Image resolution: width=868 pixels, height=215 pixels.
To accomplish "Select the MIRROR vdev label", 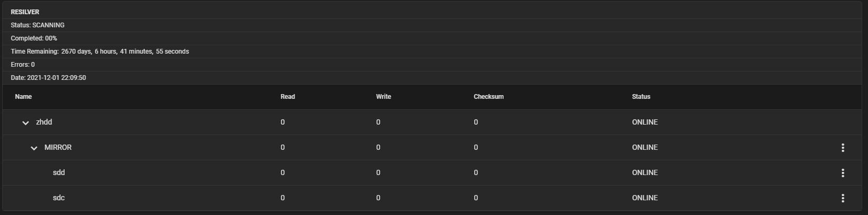I will coord(58,147).
